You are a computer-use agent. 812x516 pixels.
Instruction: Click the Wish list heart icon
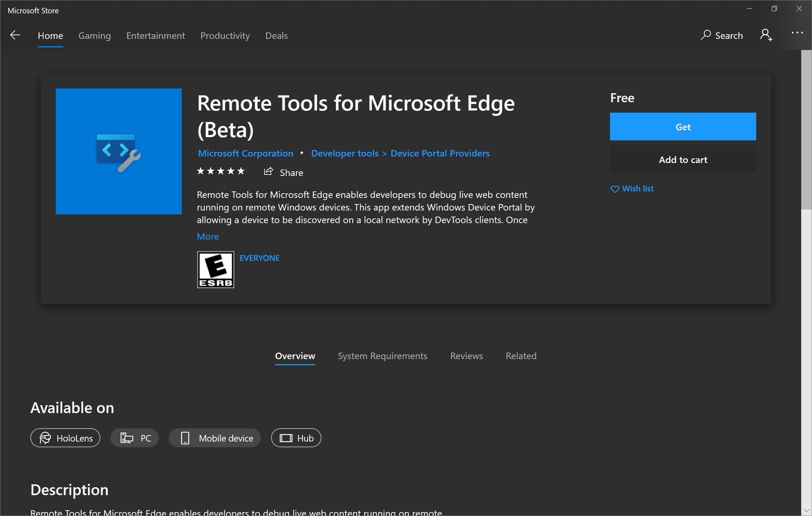[x=615, y=189]
